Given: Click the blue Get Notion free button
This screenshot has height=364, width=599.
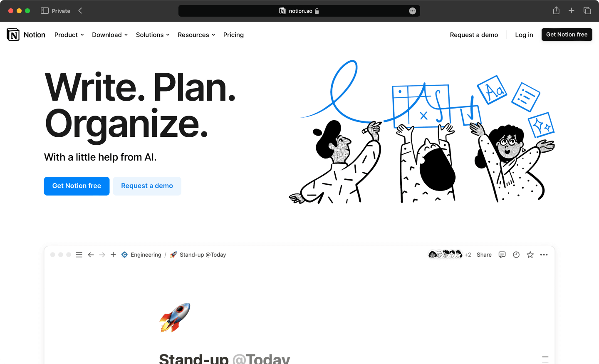Looking at the screenshot, I should pos(77,186).
